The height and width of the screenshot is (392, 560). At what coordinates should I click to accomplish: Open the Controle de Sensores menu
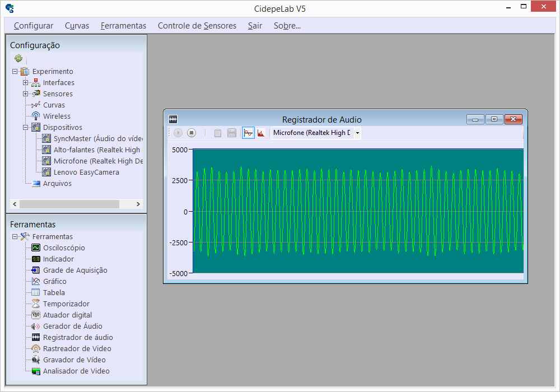click(197, 26)
